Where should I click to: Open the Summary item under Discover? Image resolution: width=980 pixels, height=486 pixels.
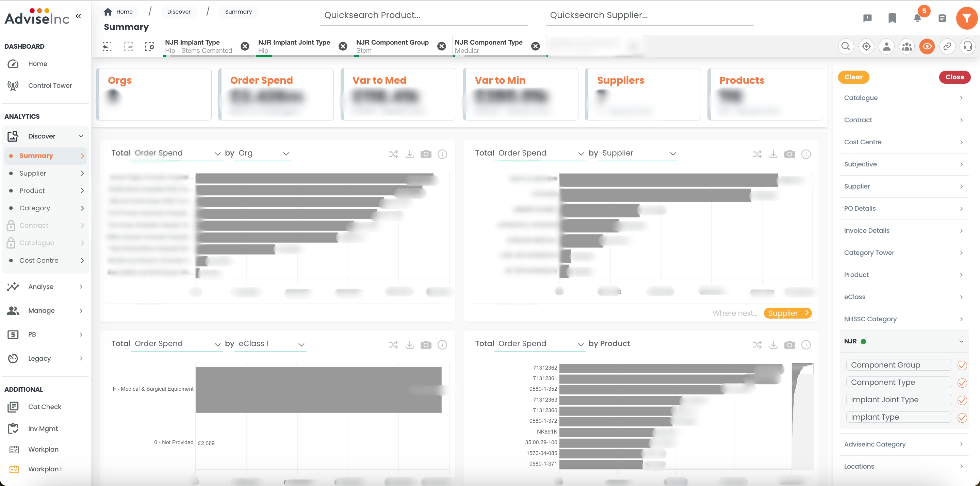coord(46,156)
